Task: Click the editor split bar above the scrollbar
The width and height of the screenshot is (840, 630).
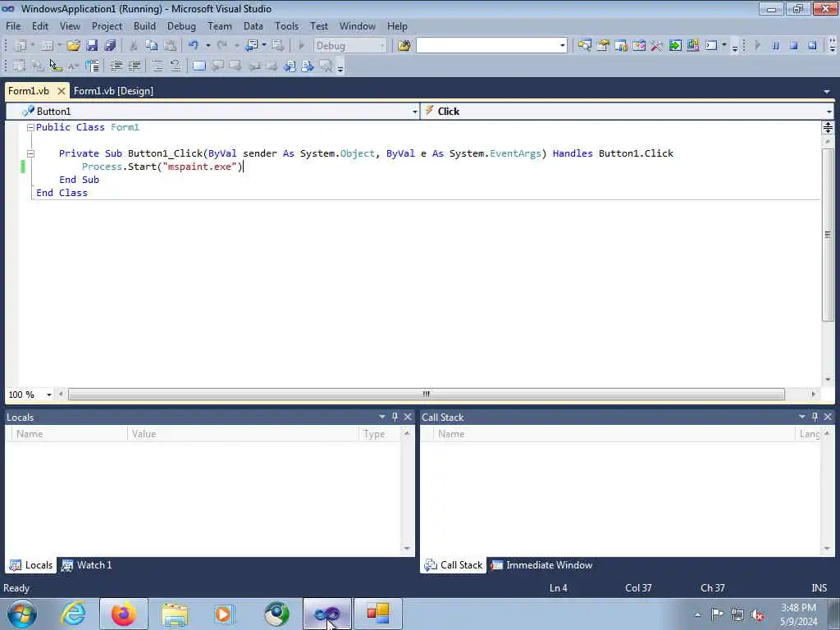Action: click(x=828, y=127)
